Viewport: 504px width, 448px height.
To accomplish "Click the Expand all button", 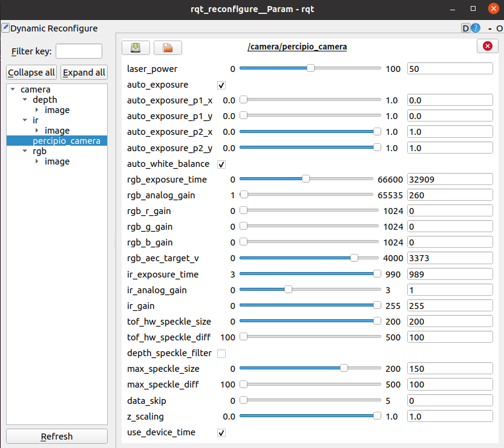I will [x=84, y=73].
